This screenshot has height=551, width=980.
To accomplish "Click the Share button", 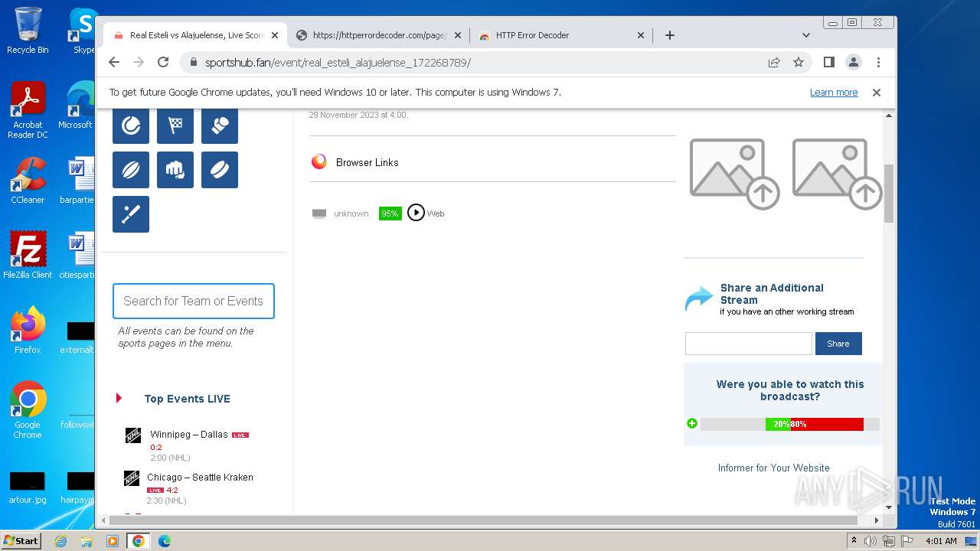I will 838,344.
